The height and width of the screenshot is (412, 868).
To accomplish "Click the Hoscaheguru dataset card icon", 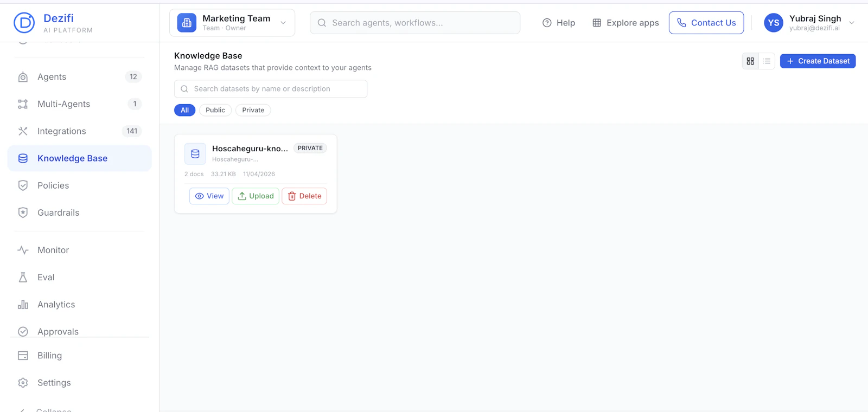I will (x=195, y=154).
